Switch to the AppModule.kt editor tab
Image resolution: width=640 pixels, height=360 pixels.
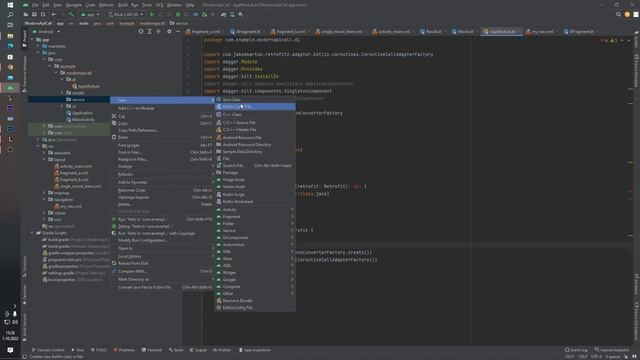click(x=502, y=31)
